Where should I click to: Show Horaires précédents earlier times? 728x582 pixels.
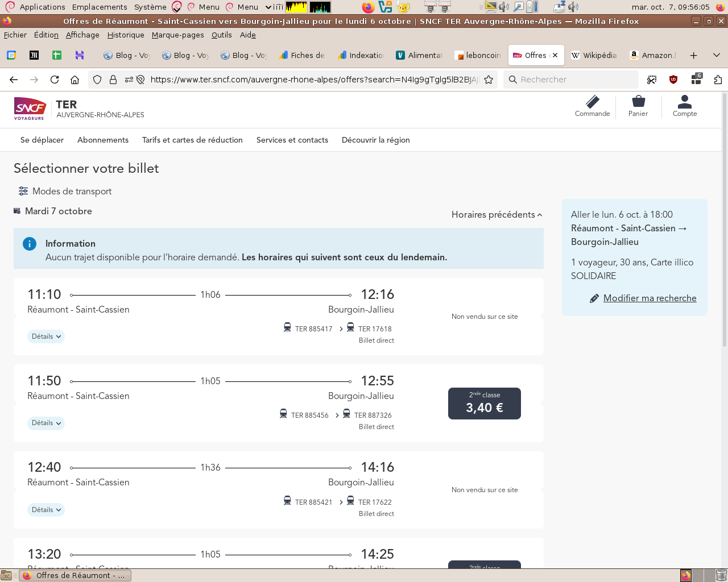click(x=497, y=215)
